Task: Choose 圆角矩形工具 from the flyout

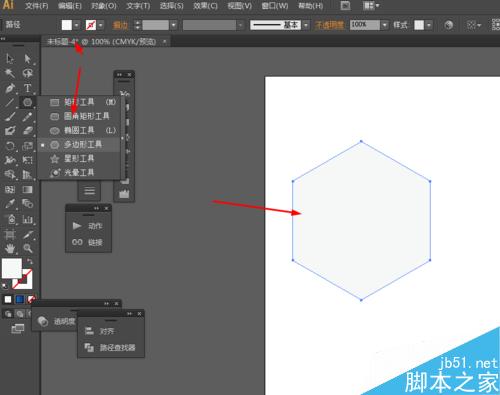Action: pyautogui.click(x=79, y=116)
